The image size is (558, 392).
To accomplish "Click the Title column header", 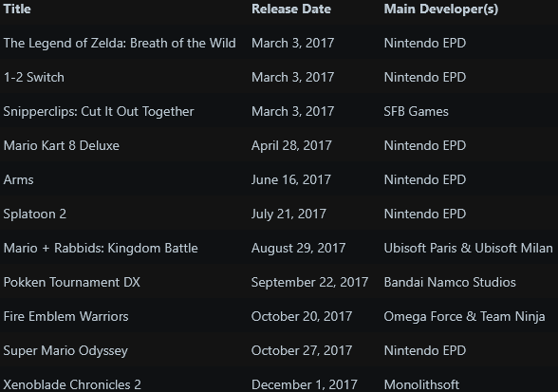I will point(17,9).
